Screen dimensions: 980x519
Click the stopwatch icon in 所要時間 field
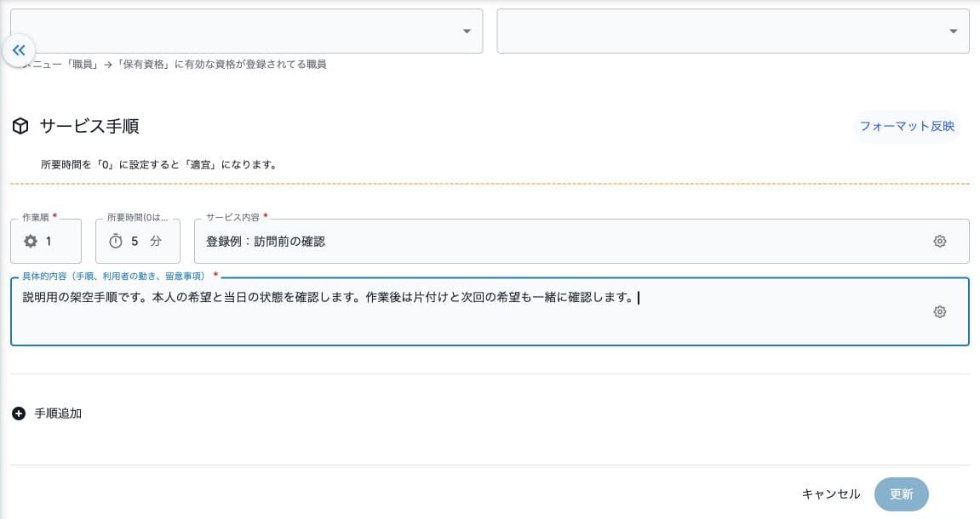click(x=116, y=241)
